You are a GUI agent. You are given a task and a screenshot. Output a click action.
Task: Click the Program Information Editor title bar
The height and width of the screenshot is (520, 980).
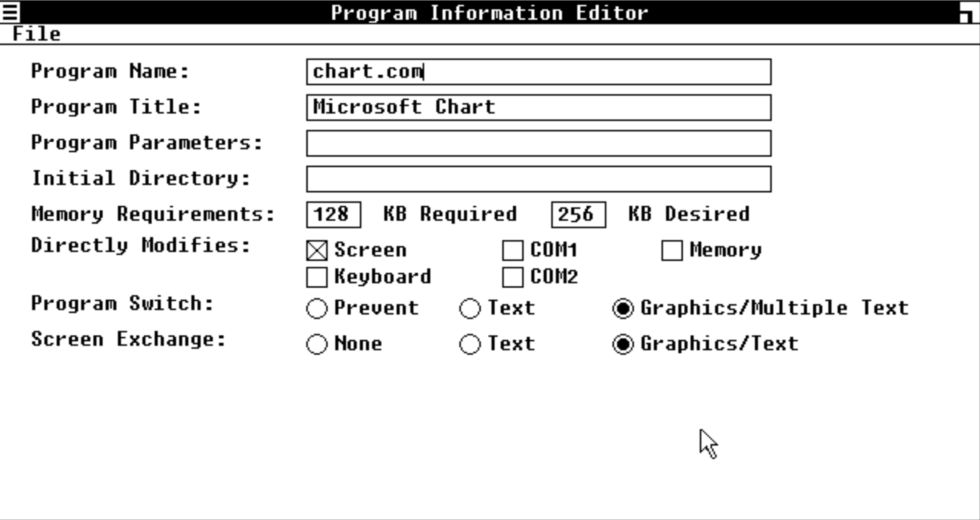[489, 12]
